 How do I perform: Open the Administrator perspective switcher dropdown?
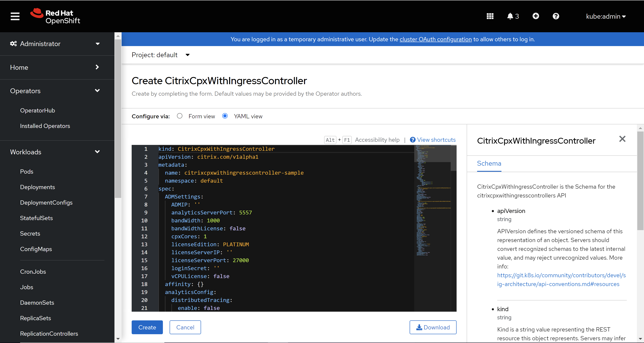tap(55, 44)
